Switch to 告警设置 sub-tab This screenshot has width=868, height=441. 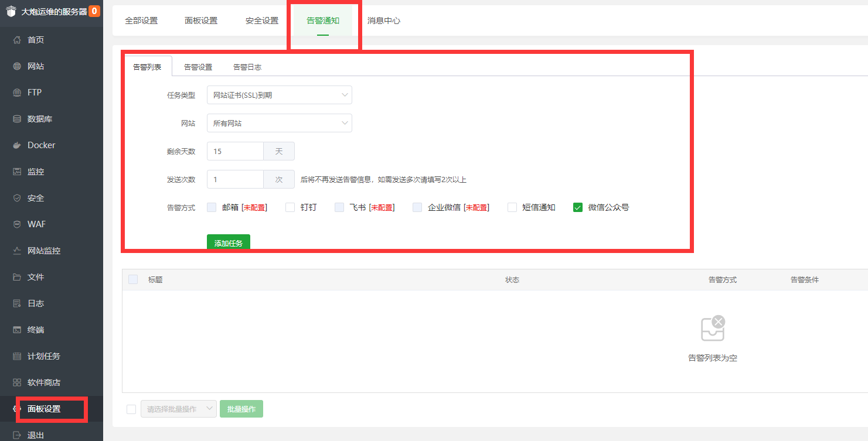(x=198, y=67)
